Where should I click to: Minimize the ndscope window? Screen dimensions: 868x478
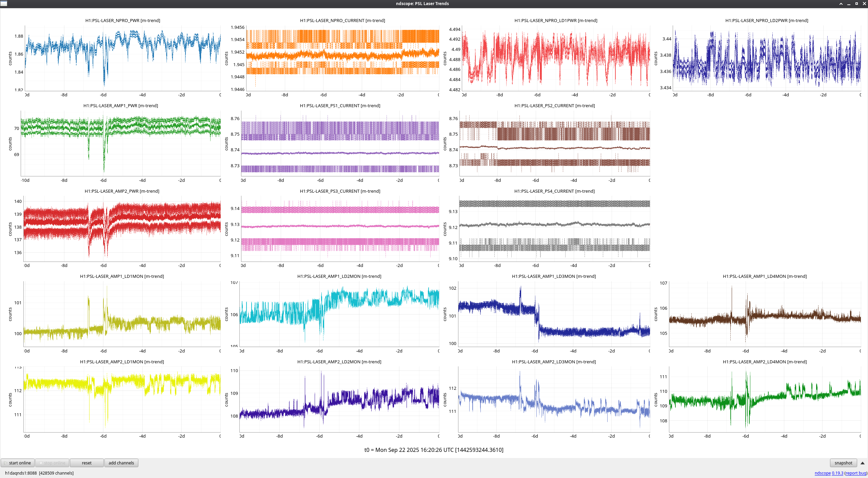tap(849, 4)
